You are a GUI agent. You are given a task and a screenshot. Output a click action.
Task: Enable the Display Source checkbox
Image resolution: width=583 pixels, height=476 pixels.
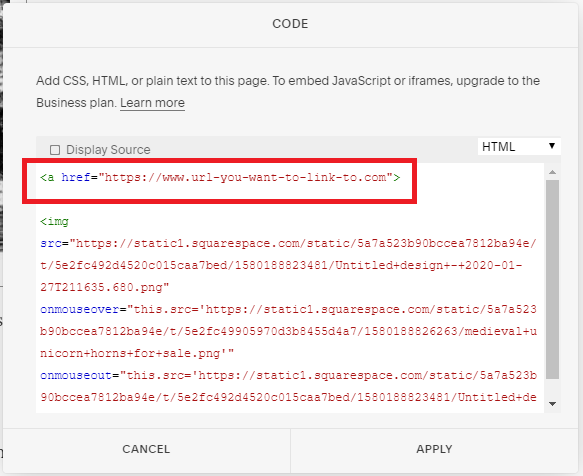(x=55, y=150)
